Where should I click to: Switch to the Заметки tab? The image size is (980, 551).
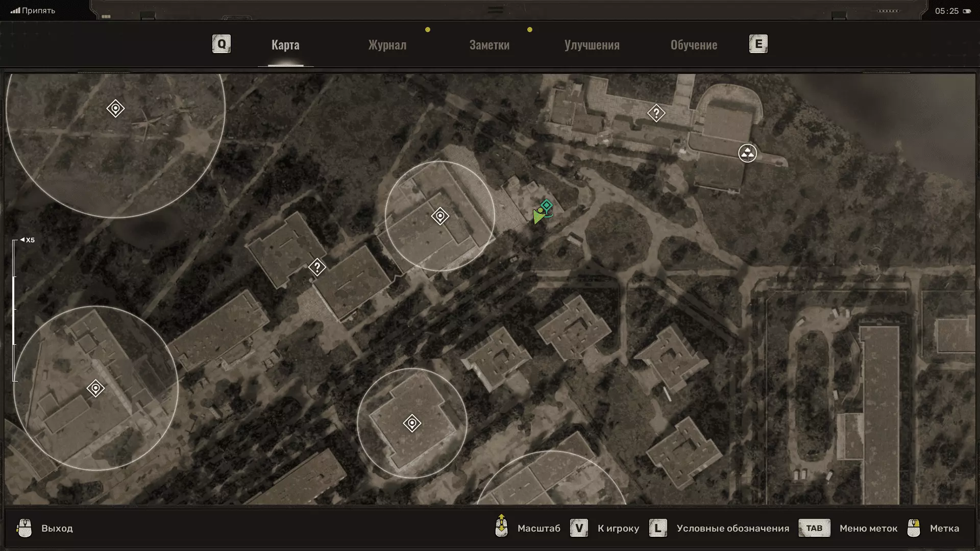click(489, 45)
